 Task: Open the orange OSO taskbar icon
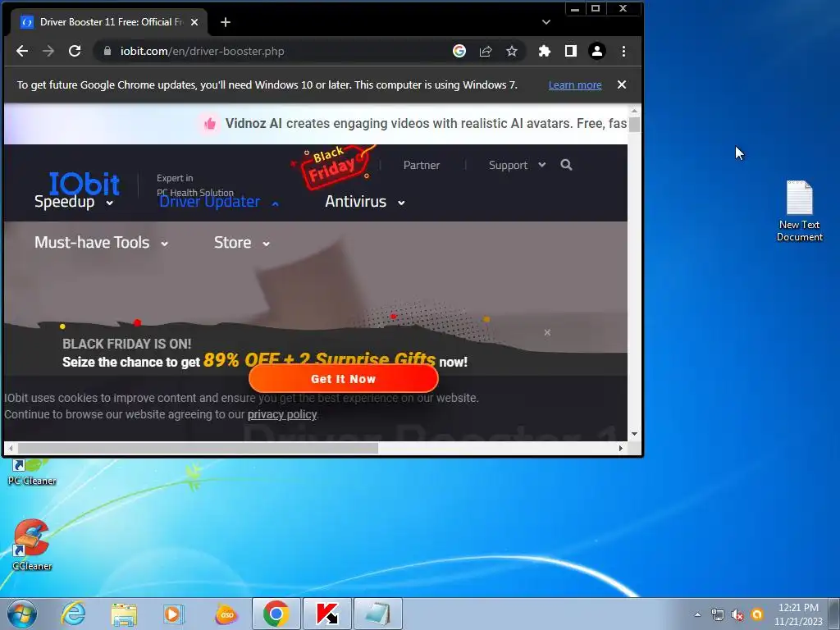[x=226, y=614]
